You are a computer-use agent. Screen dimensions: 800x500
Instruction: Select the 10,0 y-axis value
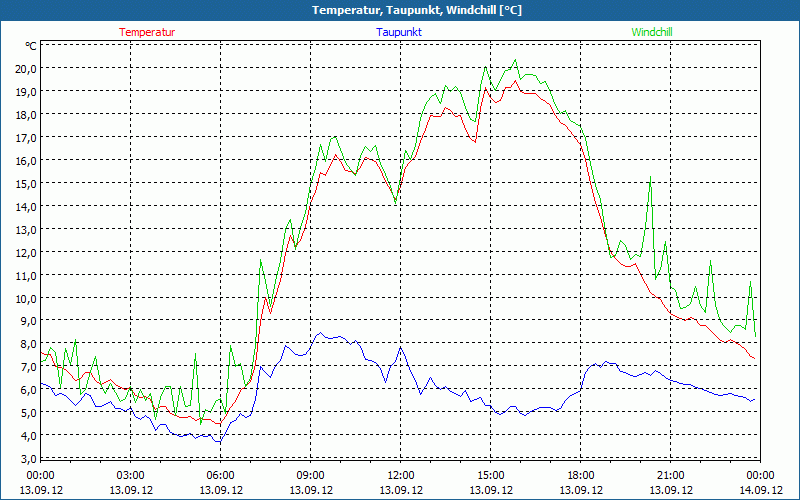coord(26,298)
